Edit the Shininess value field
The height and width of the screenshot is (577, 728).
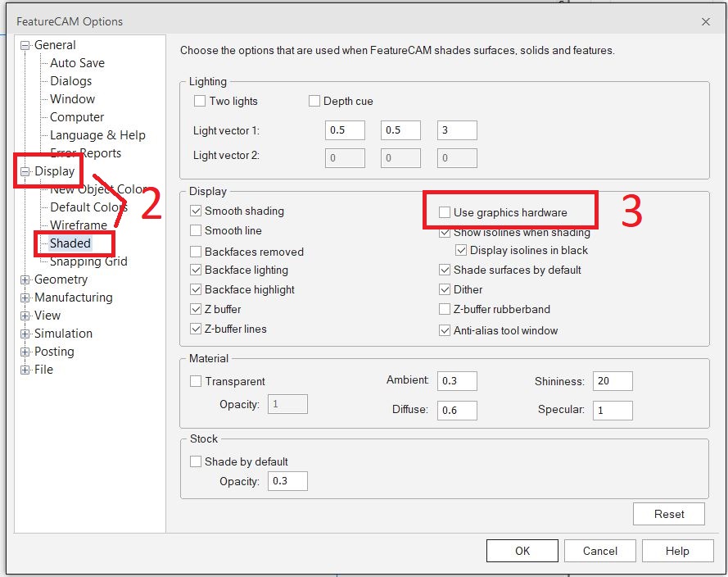(x=612, y=380)
